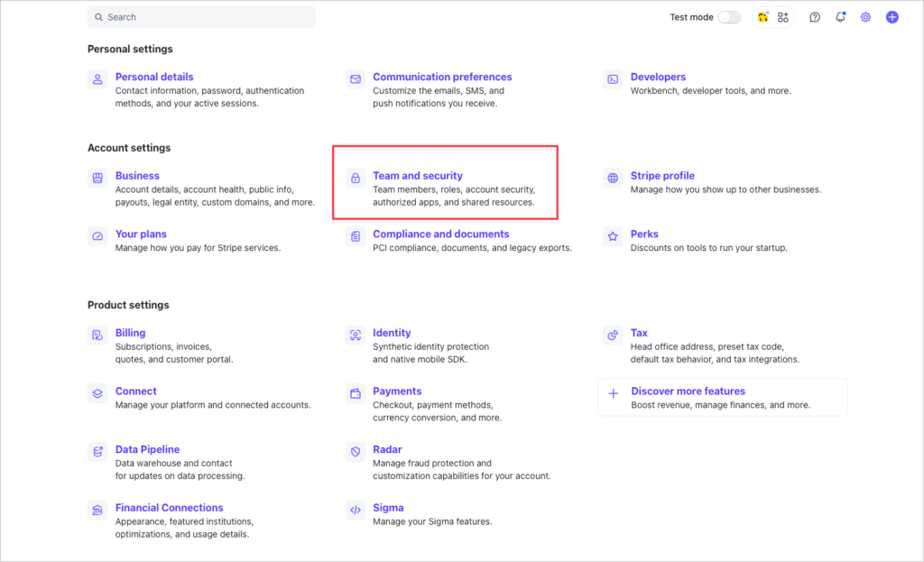Click the help question mark icon
The width and height of the screenshot is (924, 562).
tap(815, 17)
